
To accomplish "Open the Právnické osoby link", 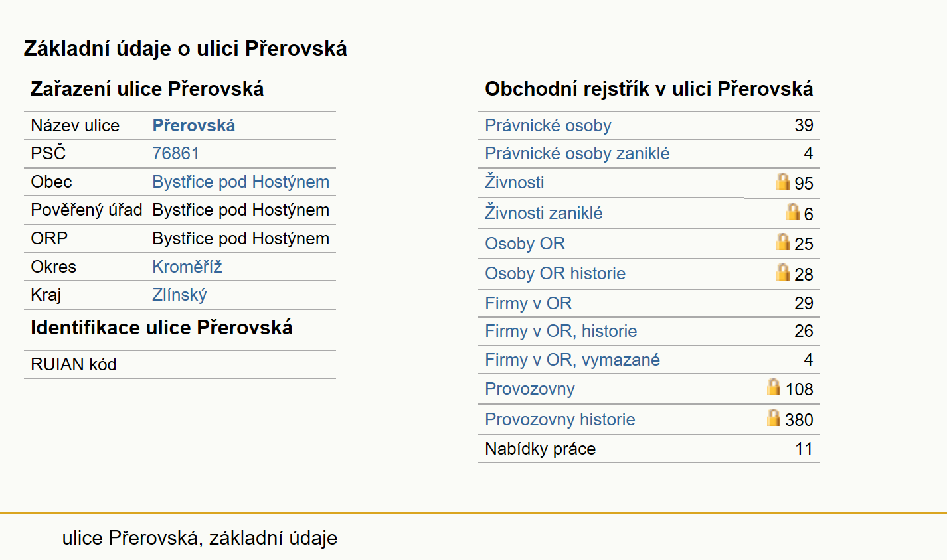I will point(548,125).
